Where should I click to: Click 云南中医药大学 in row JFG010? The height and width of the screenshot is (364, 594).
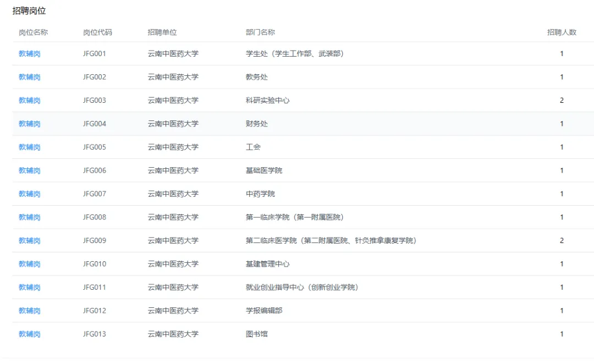coord(173,264)
